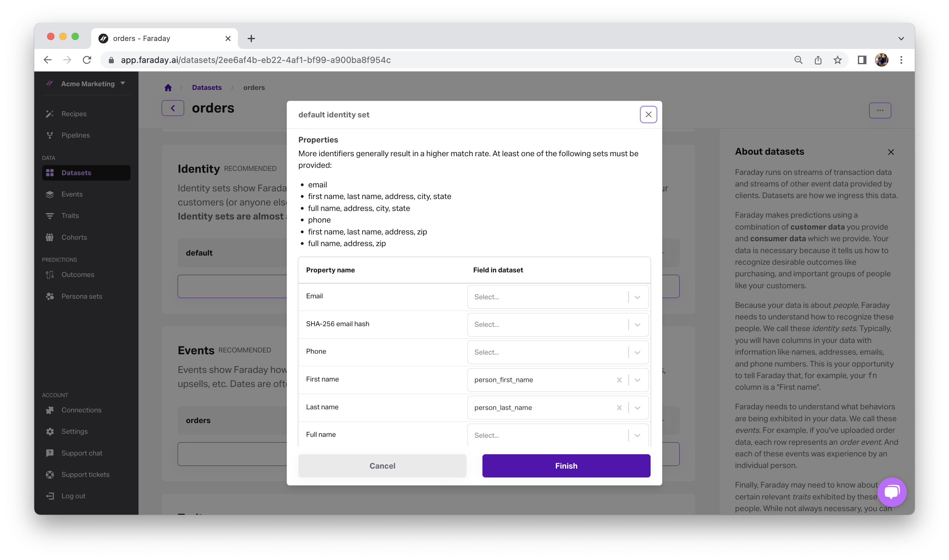The width and height of the screenshot is (949, 560).
Task: Expand the Email field dropdown
Action: tap(637, 297)
